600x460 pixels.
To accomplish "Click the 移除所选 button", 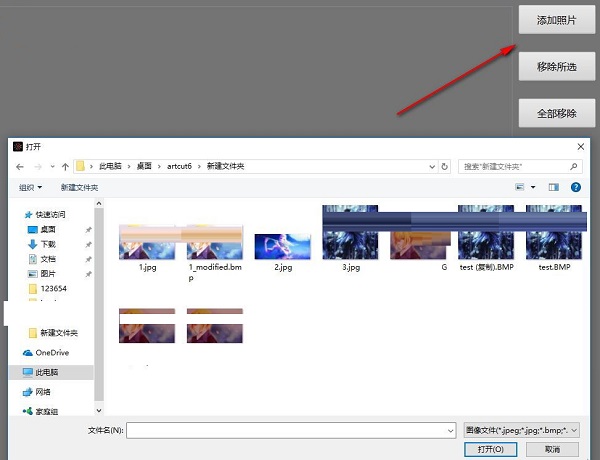I will [556, 67].
